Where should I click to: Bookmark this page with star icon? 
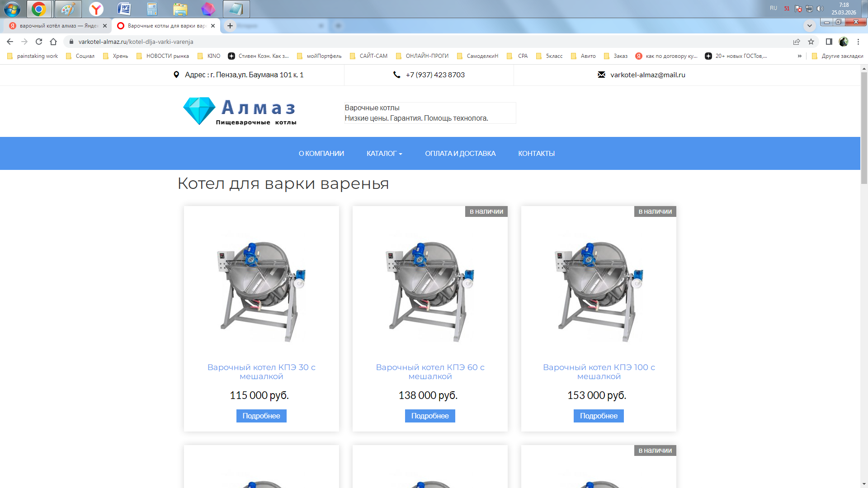click(811, 42)
